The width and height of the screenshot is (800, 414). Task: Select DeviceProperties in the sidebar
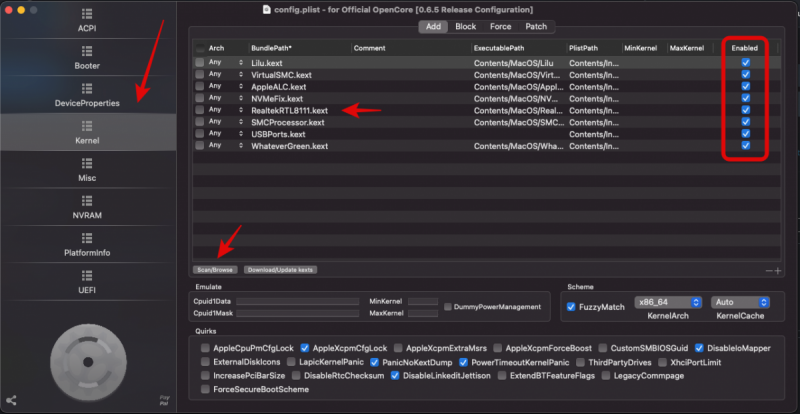[88, 95]
